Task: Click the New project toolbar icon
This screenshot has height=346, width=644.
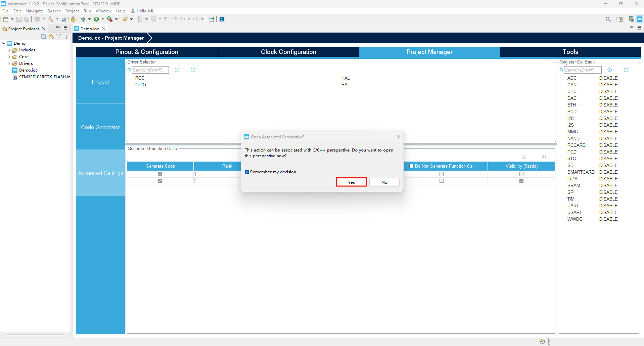Action: tap(6, 19)
